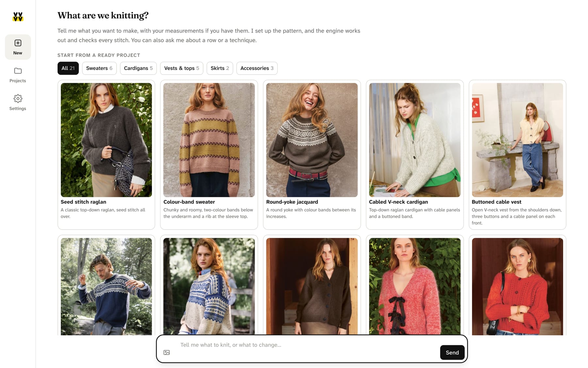Click the 'Colour-band sweater' title
The image size is (588, 368).
click(x=189, y=202)
